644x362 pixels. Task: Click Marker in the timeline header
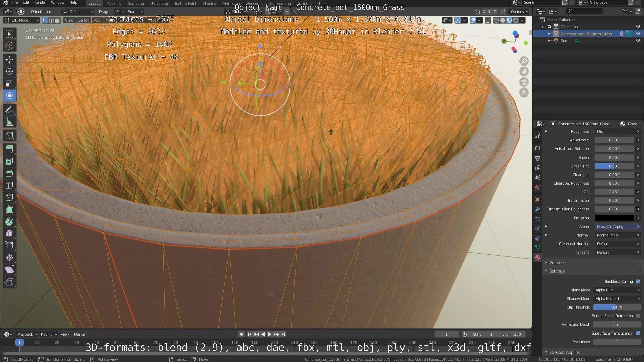click(80, 334)
